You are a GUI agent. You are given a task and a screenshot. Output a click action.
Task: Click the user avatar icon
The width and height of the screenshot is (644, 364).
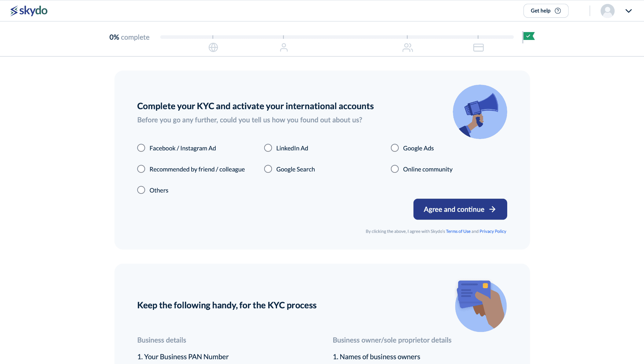(x=608, y=11)
